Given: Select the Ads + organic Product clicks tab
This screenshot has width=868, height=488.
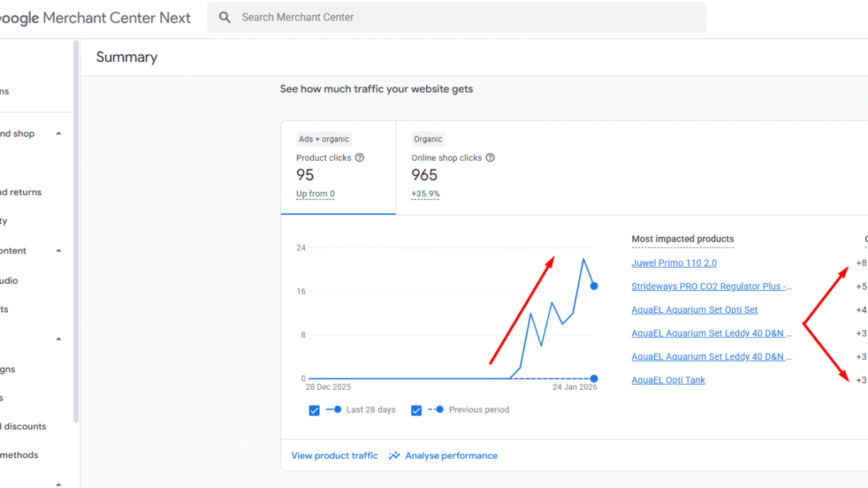Looking at the screenshot, I should coord(338,168).
